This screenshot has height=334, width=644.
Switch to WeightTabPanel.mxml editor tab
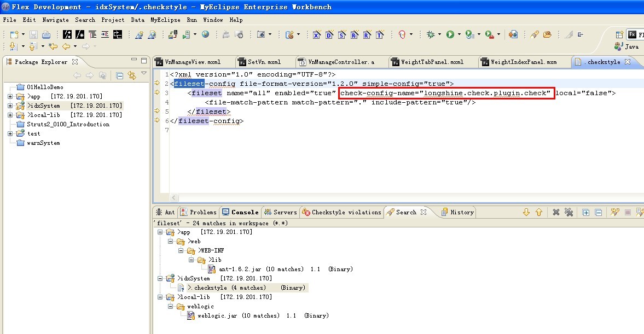(432, 62)
